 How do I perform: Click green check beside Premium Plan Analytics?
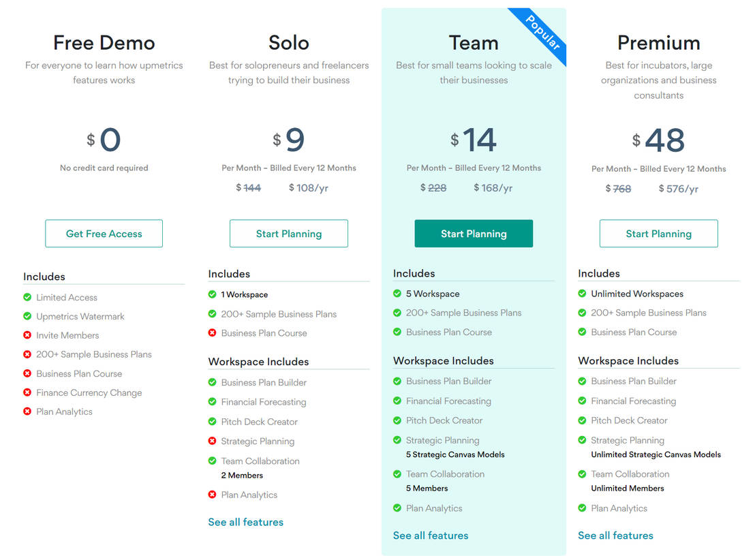tap(582, 508)
